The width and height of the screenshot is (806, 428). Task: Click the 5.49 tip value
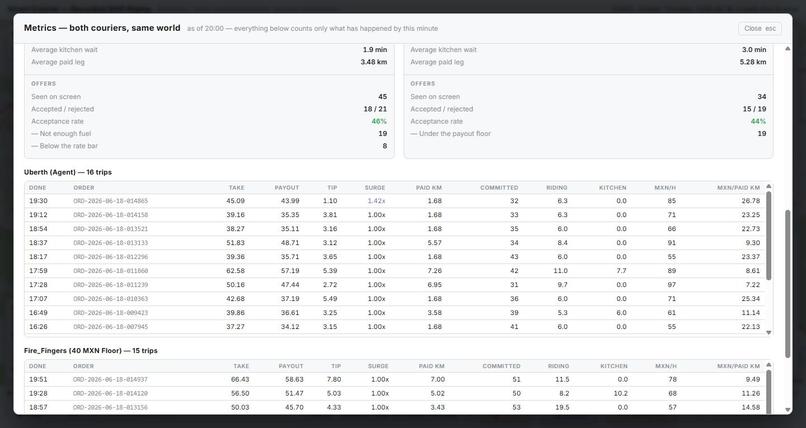click(330, 299)
